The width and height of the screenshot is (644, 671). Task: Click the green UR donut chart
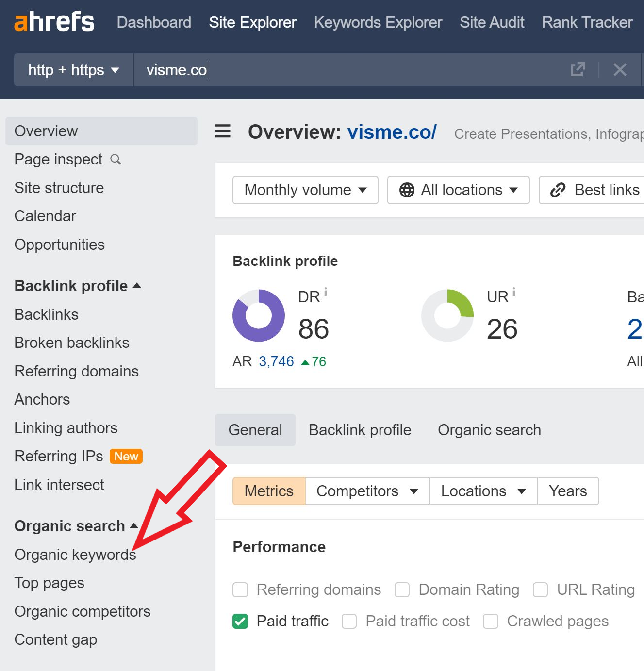tap(447, 315)
